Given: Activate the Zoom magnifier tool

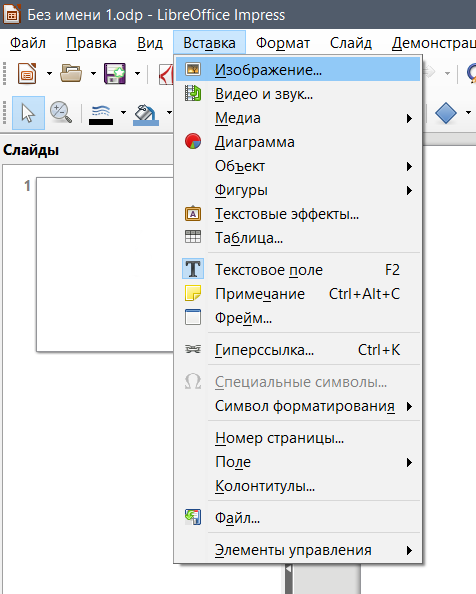Looking at the screenshot, I should coord(61,113).
